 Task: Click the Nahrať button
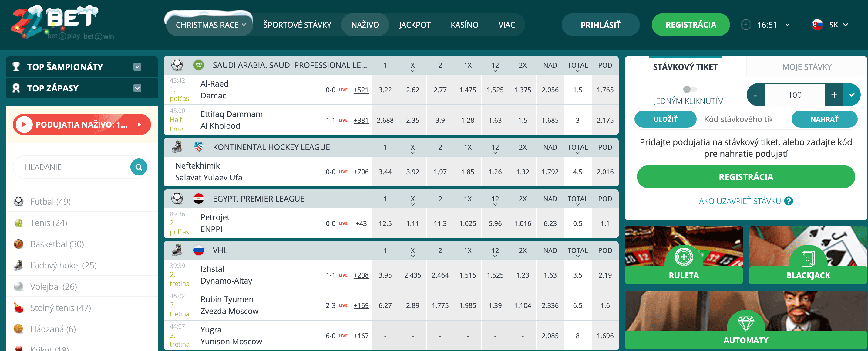pyautogui.click(x=824, y=119)
